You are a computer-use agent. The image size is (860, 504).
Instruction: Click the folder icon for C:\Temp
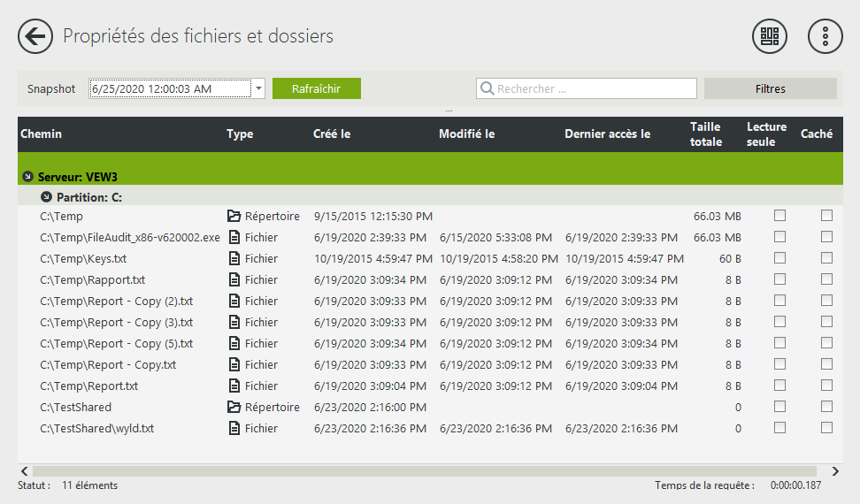click(x=234, y=216)
